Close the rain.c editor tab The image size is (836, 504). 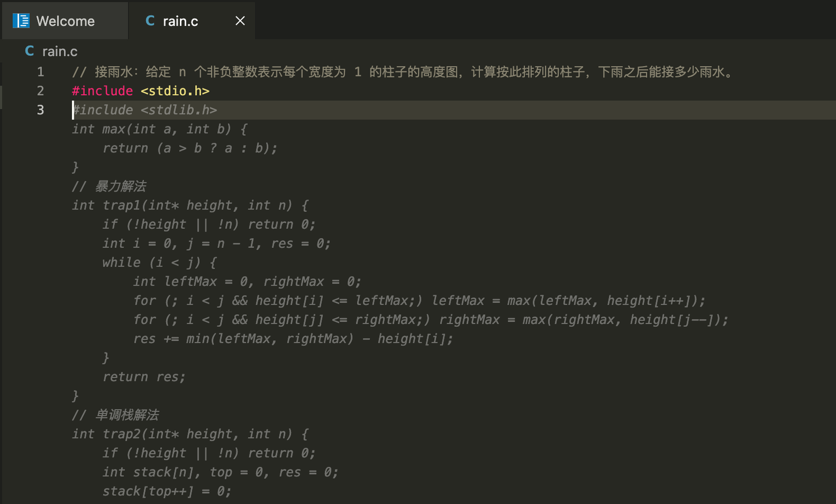[x=240, y=21]
